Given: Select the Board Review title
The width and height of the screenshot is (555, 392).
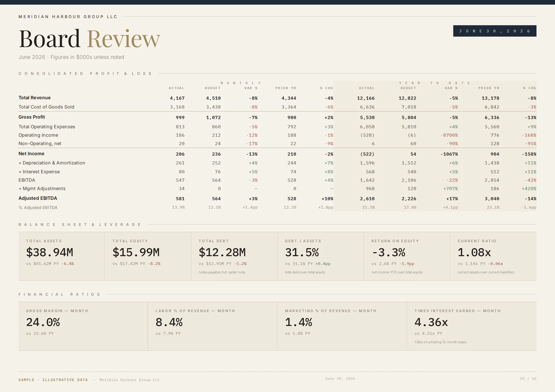Looking at the screenshot, I should 89,38.
